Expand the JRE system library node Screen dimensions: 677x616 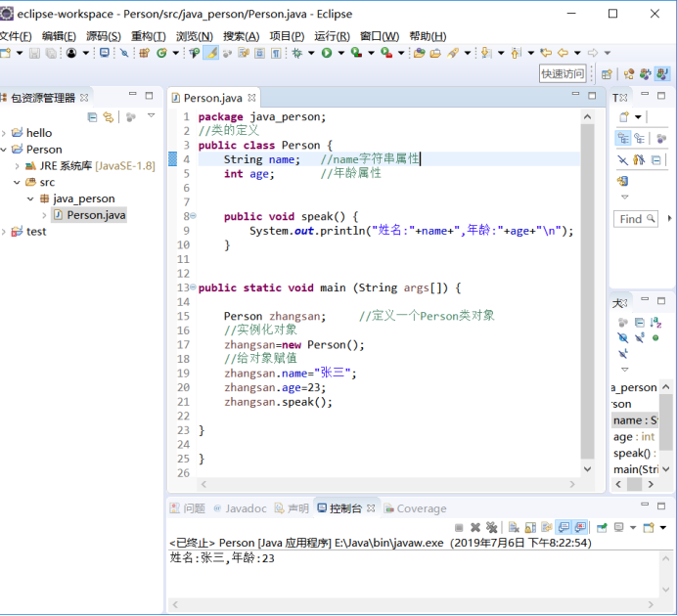18,166
